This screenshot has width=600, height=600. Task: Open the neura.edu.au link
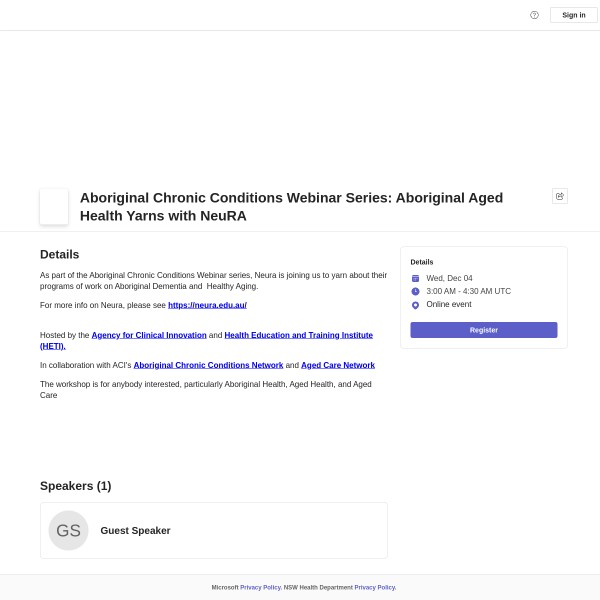click(207, 305)
